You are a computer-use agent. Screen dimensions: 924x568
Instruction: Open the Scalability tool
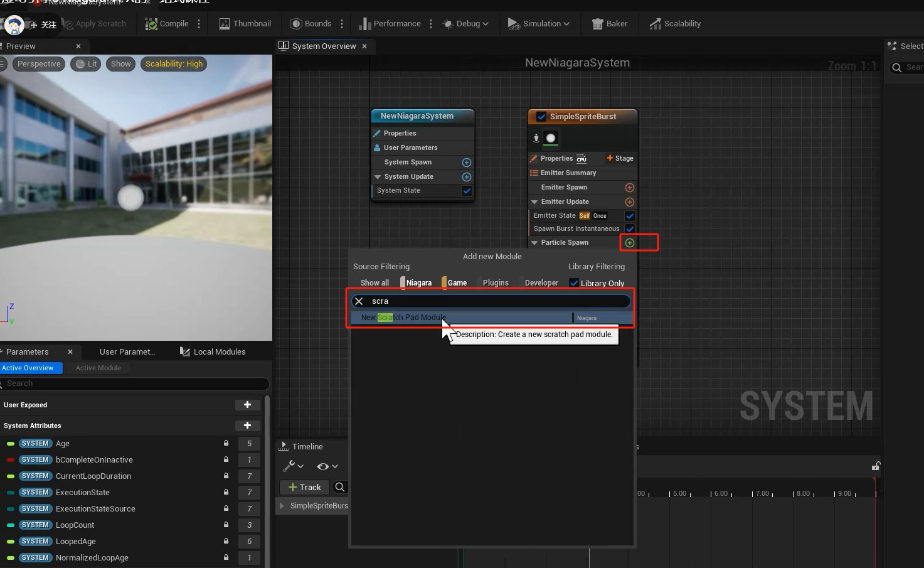(x=675, y=24)
